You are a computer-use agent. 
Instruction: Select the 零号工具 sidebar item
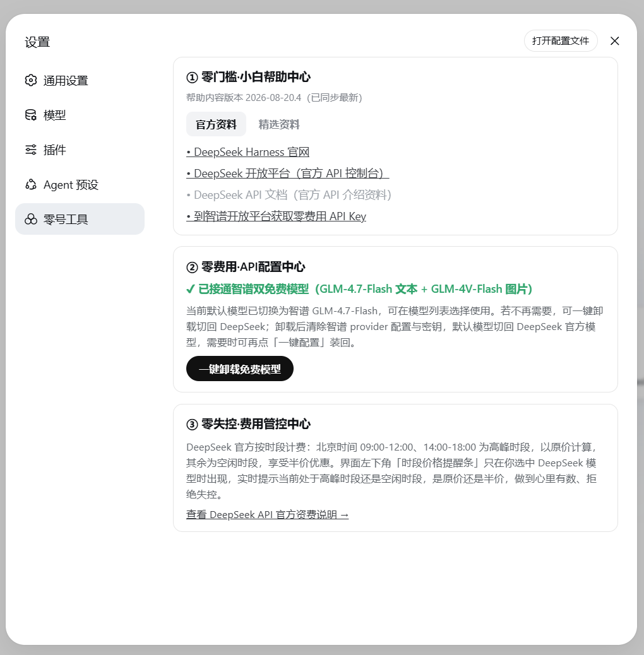[x=80, y=219]
